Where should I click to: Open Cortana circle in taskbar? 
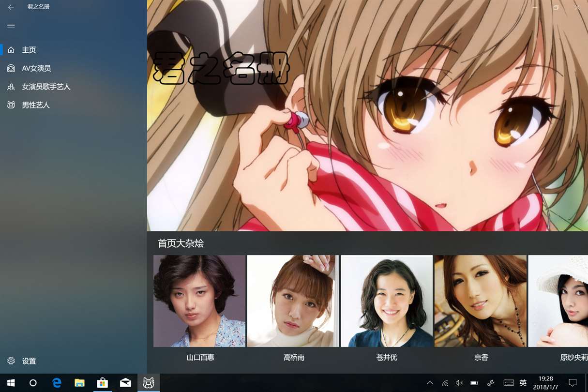tap(33, 383)
